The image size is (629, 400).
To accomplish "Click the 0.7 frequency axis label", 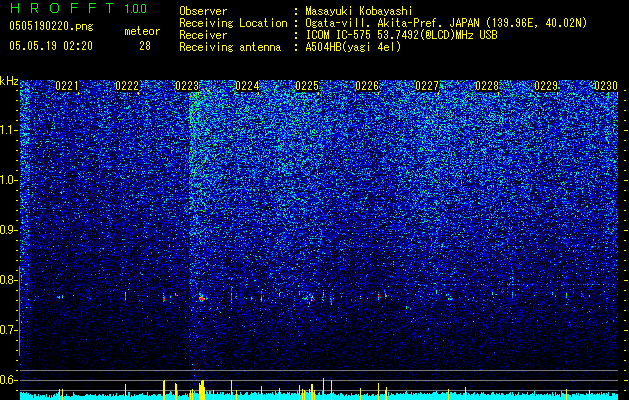I will click(x=8, y=330).
